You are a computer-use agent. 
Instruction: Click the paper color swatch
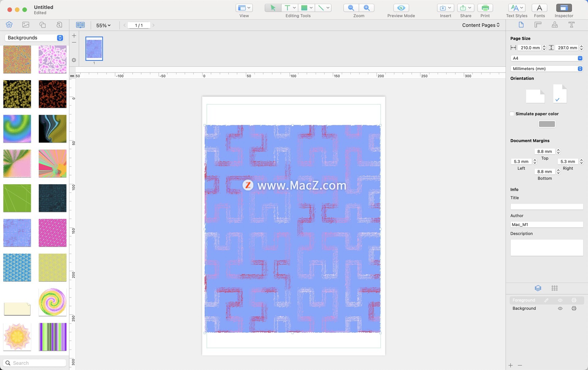tap(547, 124)
